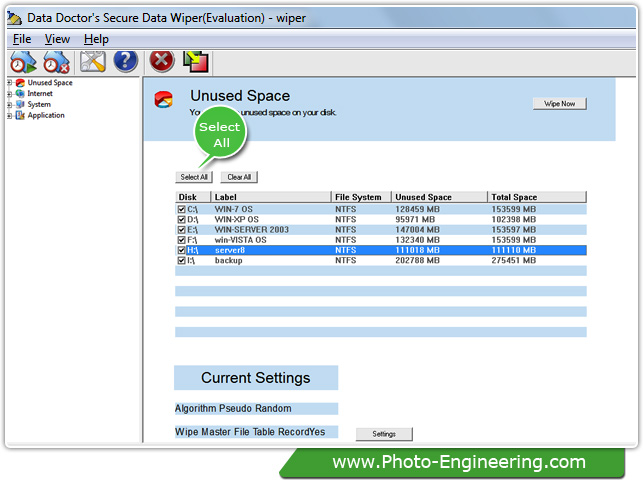Select the WIN-XP OS row label
Viewport: 643px width, 480px height.
(x=237, y=220)
